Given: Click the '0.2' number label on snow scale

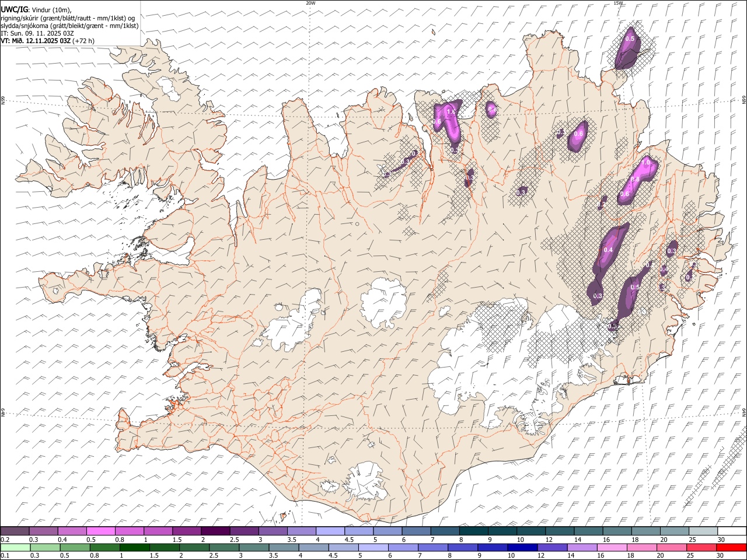Looking at the screenshot, I should (x=5, y=540).
